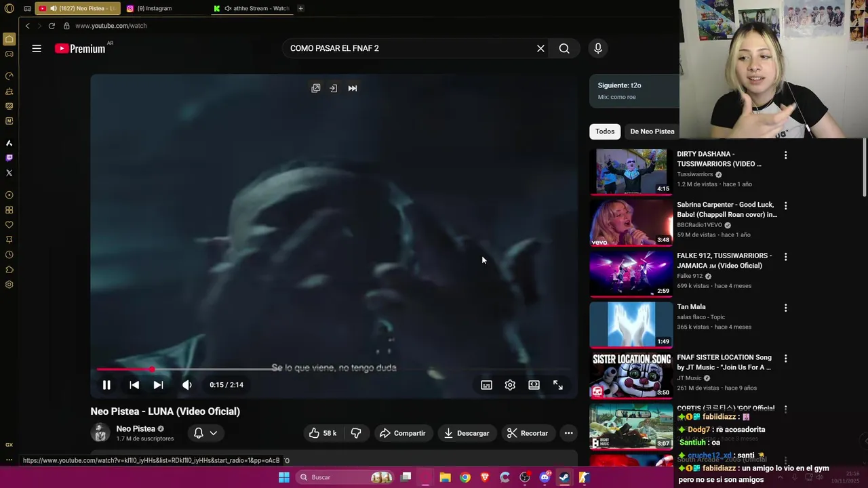Share the video via Compartir
868x488 pixels.
(x=403, y=433)
